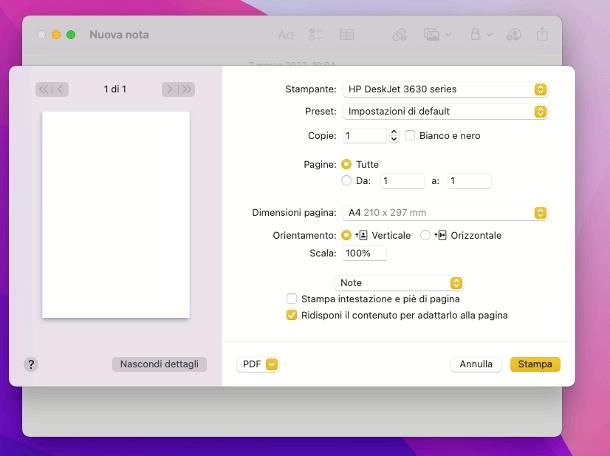Click the link note icon in Notes toolbar
Image resolution: width=610 pixels, height=456 pixels.
click(x=399, y=35)
